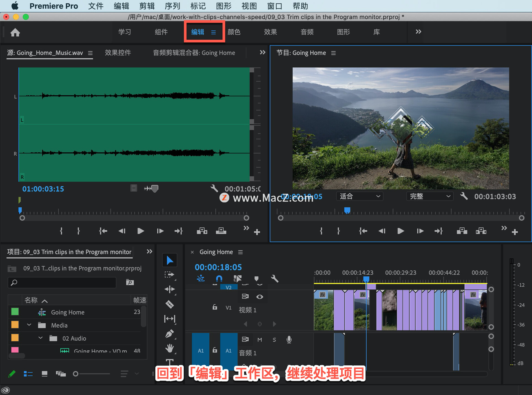Open the 完整 playback resolution dropdown
532x395 pixels.
[x=430, y=196]
